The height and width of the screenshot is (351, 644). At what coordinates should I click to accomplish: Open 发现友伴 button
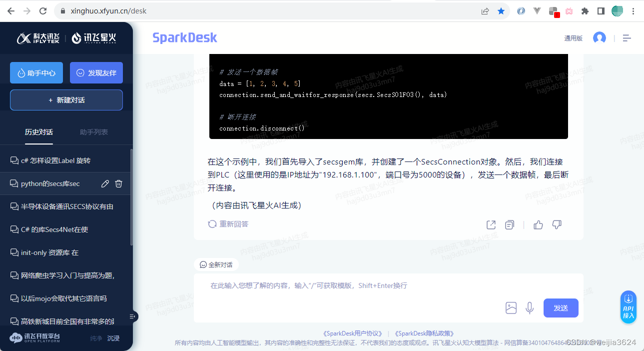pyautogui.click(x=96, y=73)
